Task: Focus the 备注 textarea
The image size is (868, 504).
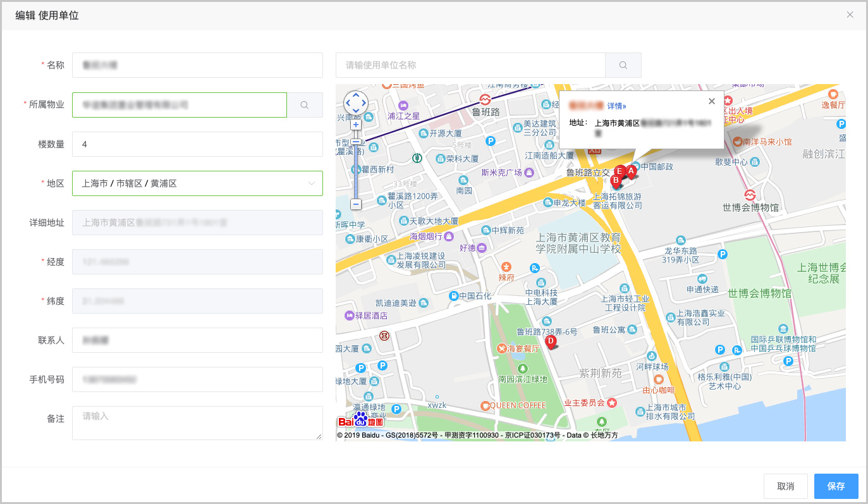Action: pos(197,423)
